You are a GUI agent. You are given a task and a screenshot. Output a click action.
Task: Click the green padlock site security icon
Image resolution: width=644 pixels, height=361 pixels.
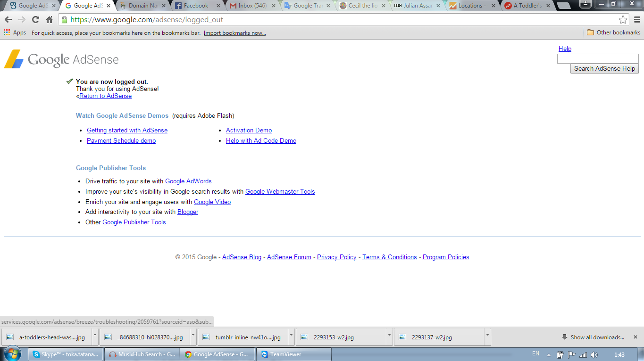click(x=64, y=20)
